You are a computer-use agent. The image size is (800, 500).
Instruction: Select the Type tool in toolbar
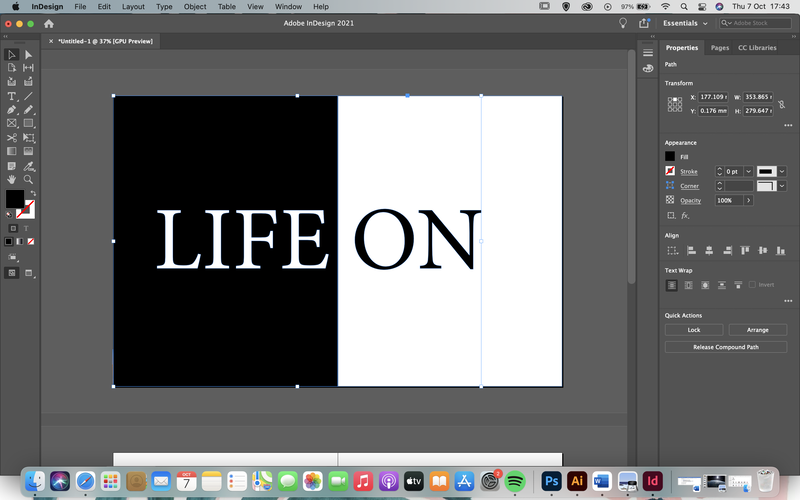coord(11,96)
